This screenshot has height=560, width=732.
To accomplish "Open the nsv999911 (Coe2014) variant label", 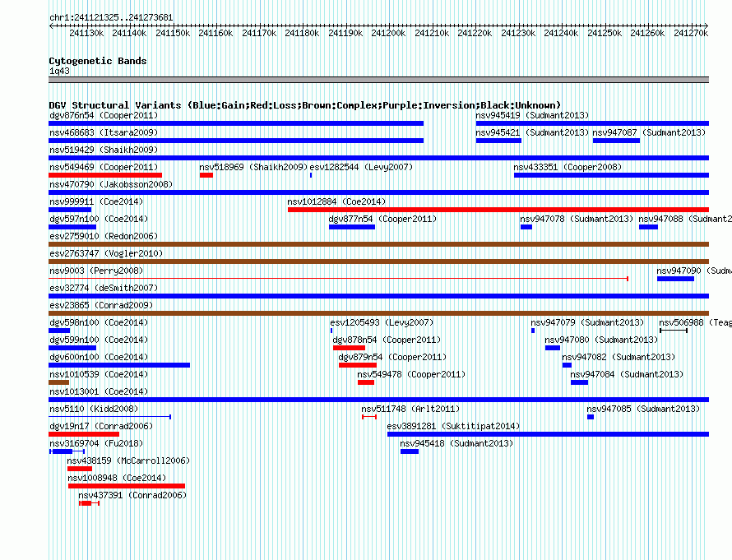I will [96, 201].
